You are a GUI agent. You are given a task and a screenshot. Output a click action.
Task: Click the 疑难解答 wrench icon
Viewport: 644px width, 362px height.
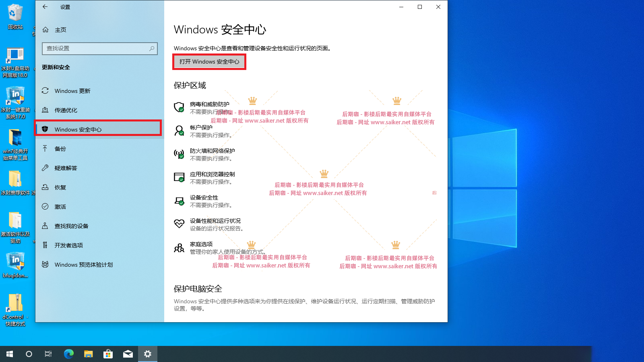click(45, 168)
